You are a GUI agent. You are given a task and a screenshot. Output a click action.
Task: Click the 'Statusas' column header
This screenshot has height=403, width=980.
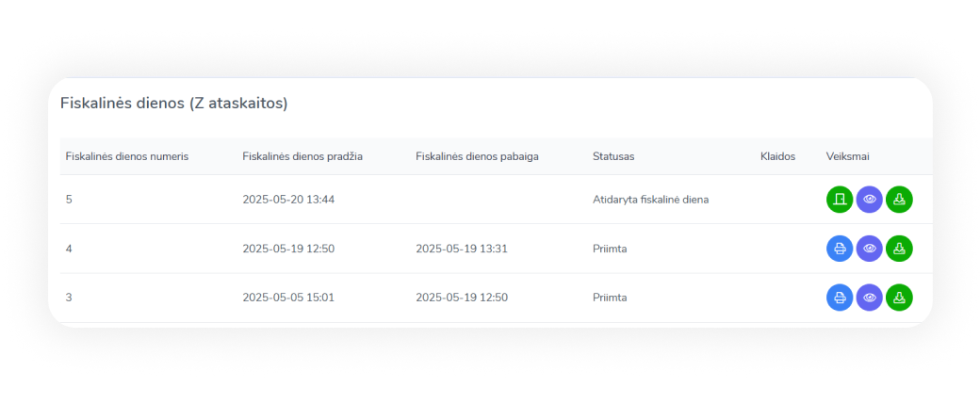613,156
